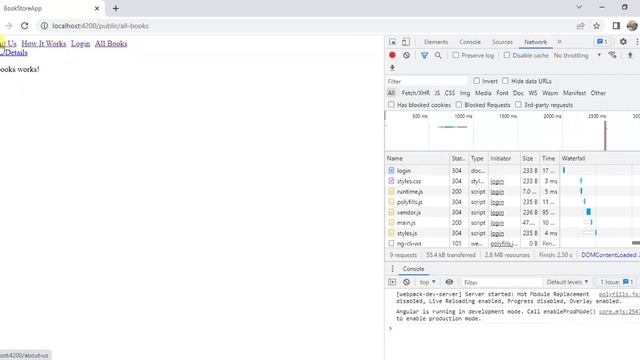The height and width of the screenshot is (360, 640).
Task: Tick Has blocked cookies checkbox
Action: click(x=391, y=105)
